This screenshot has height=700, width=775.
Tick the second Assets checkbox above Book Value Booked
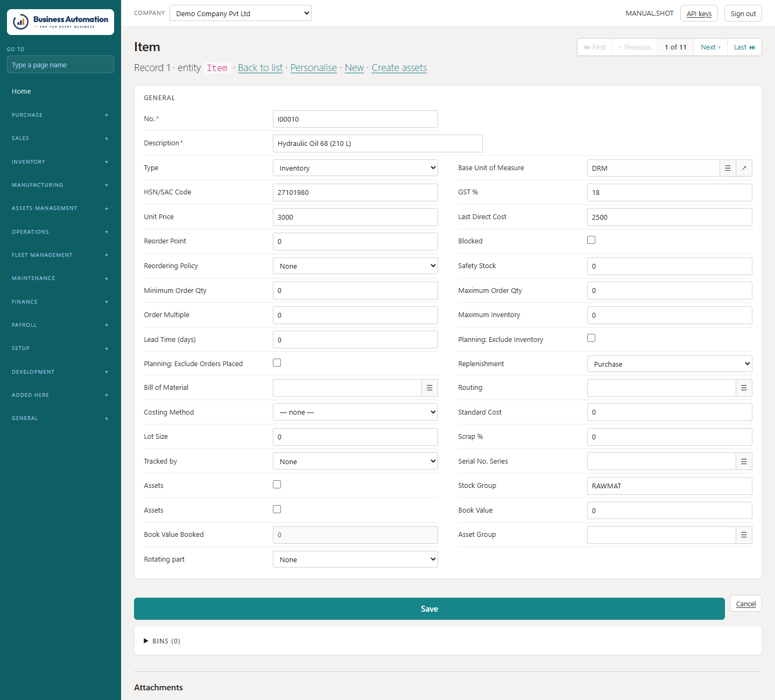tap(277, 509)
